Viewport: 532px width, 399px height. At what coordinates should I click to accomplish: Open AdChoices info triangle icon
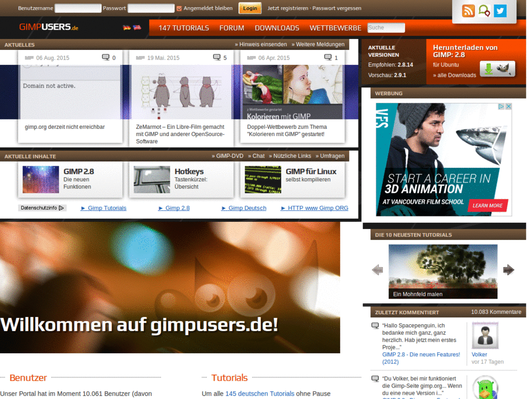pyautogui.click(x=501, y=107)
